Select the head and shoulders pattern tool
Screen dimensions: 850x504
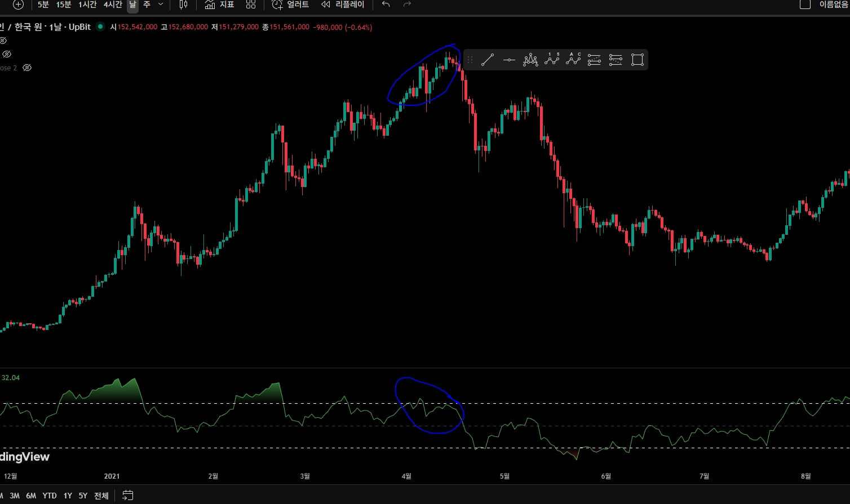(x=530, y=60)
